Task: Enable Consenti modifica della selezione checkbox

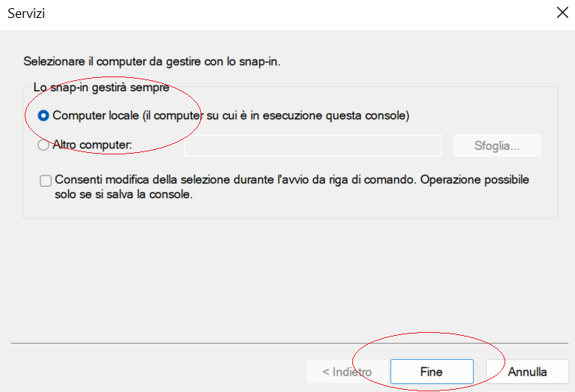Action: [x=46, y=181]
